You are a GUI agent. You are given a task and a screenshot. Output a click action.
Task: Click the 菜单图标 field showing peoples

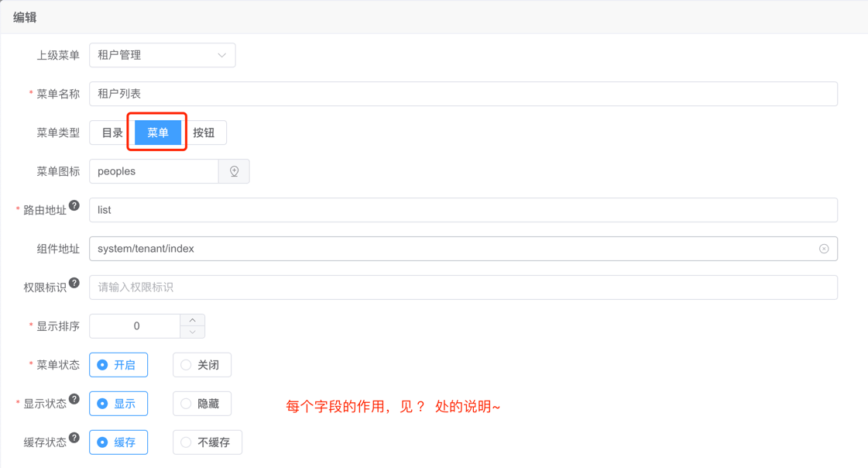pos(154,171)
